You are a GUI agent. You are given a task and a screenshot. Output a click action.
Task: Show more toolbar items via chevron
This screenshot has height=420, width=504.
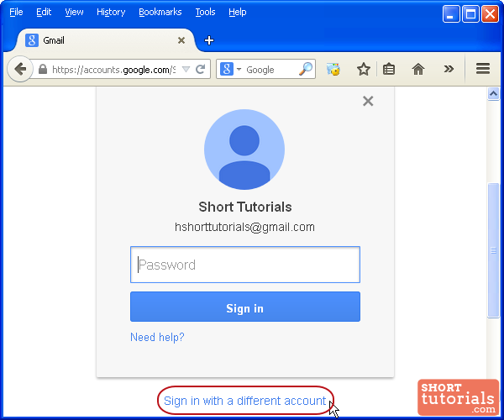click(449, 70)
